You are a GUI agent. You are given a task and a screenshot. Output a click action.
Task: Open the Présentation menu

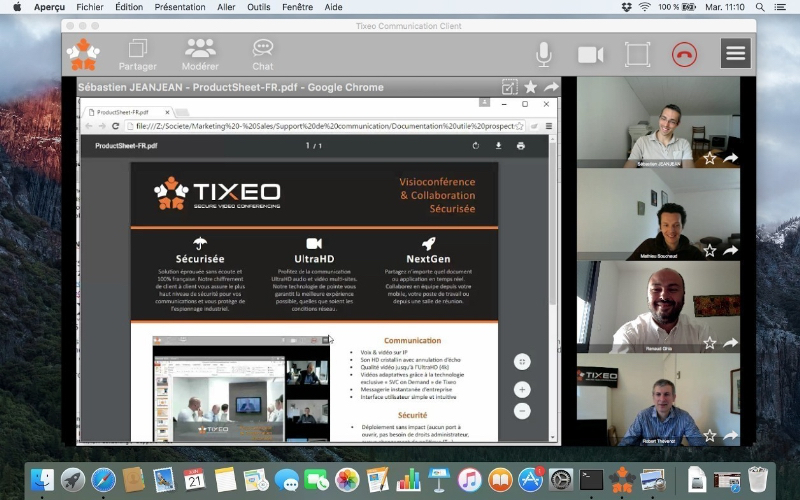click(x=180, y=7)
